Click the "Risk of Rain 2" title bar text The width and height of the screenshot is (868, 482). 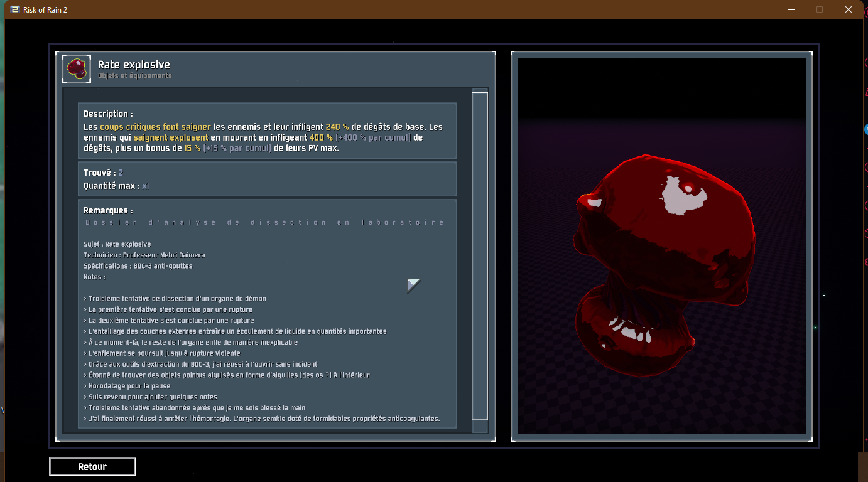[x=46, y=10]
